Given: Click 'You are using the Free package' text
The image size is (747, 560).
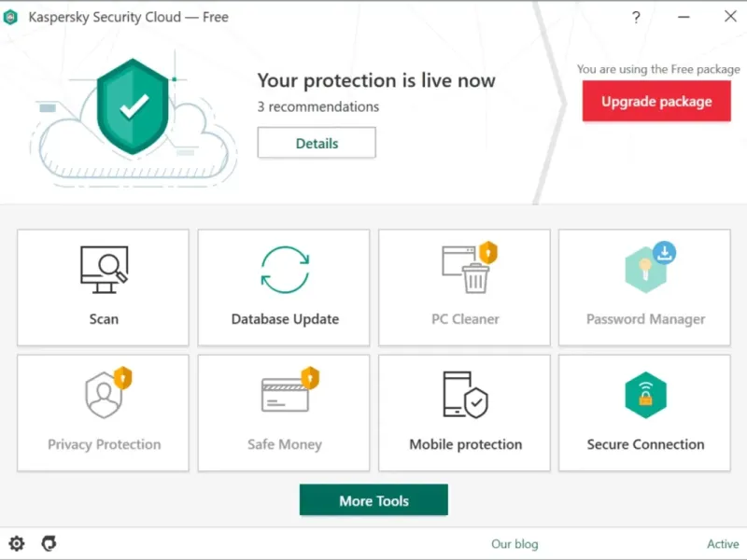Looking at the screenshot, I should tap(658, 69).
